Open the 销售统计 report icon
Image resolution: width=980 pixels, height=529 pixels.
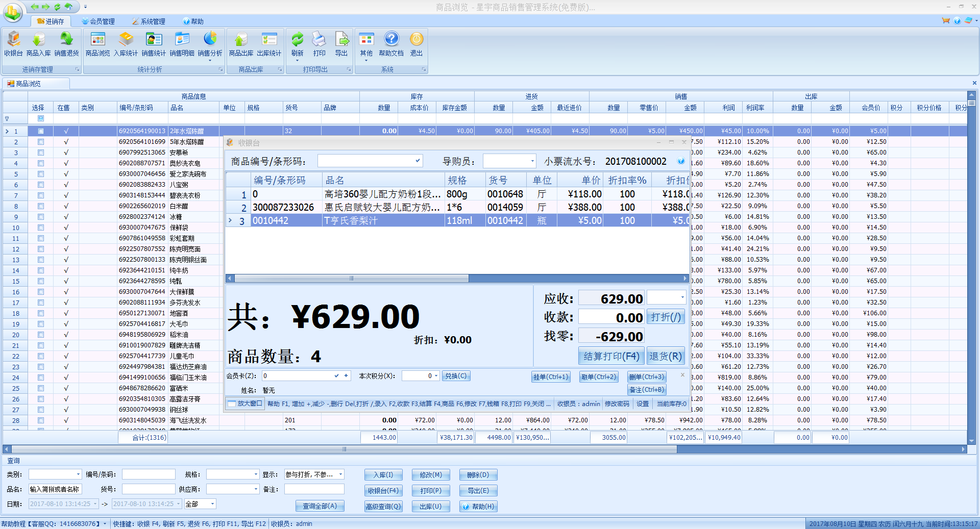[x=154, y=44]
